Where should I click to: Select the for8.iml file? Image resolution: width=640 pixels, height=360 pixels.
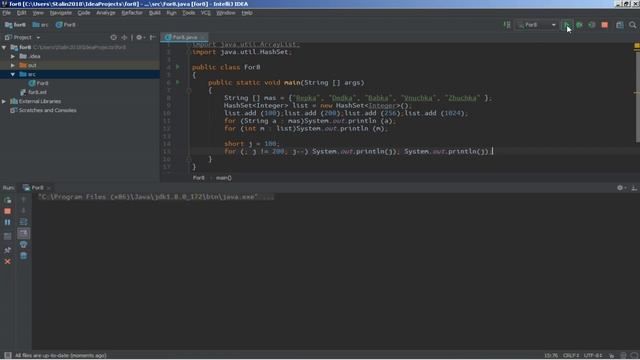coord(33,92)
